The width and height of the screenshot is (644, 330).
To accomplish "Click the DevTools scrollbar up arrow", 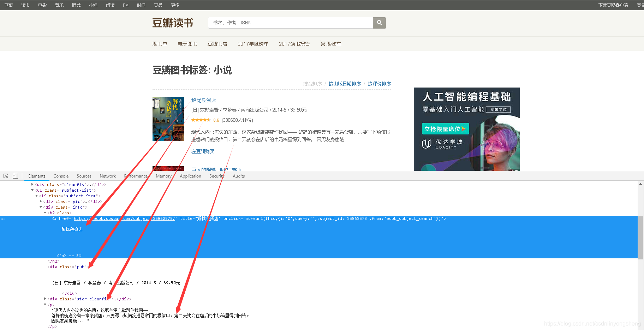I will [x=640, y=184].
